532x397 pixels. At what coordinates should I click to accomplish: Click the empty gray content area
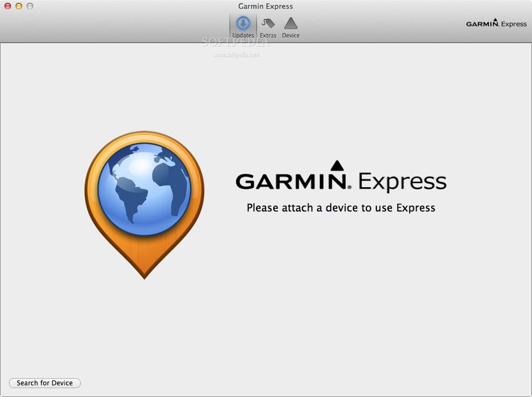416,305
